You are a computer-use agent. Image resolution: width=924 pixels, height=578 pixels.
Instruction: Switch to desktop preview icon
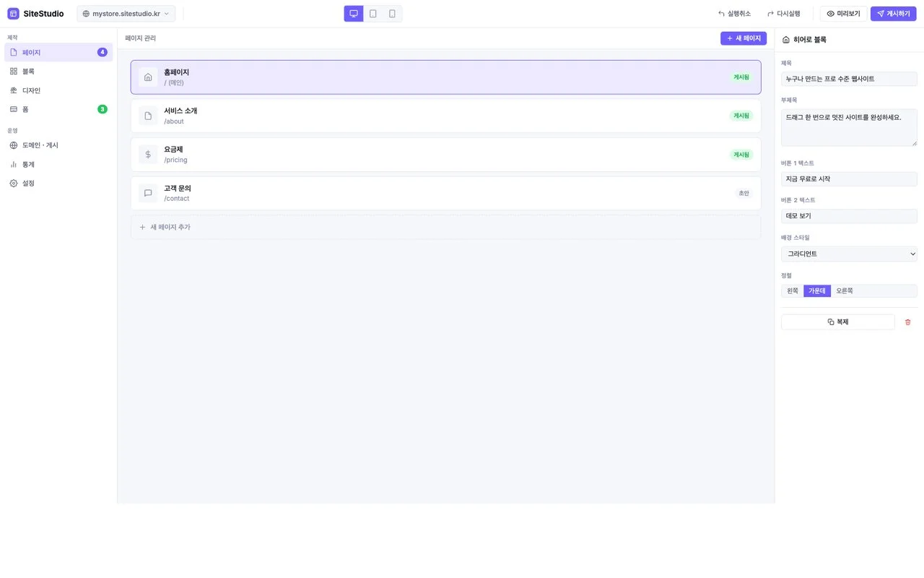[x=354, y=14]
